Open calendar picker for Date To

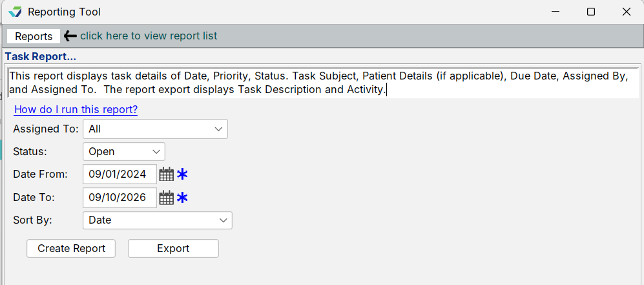click(x=167, y=198)
